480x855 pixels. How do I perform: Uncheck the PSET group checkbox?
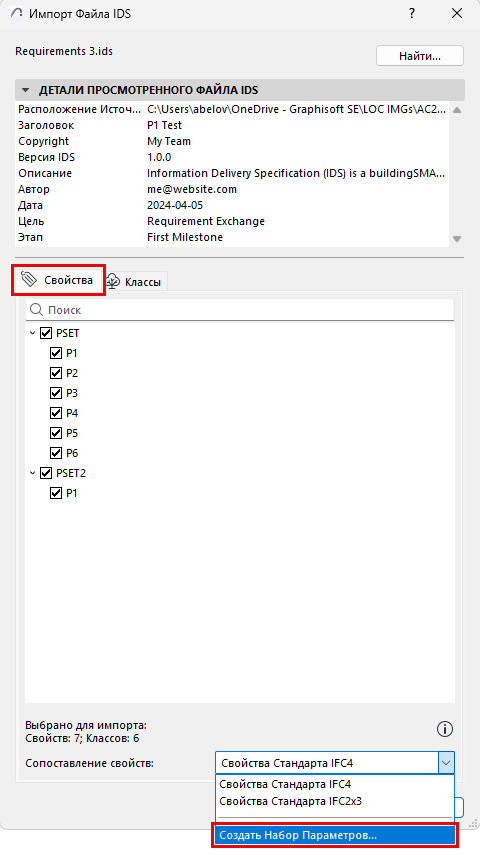(x=46, y=333)
